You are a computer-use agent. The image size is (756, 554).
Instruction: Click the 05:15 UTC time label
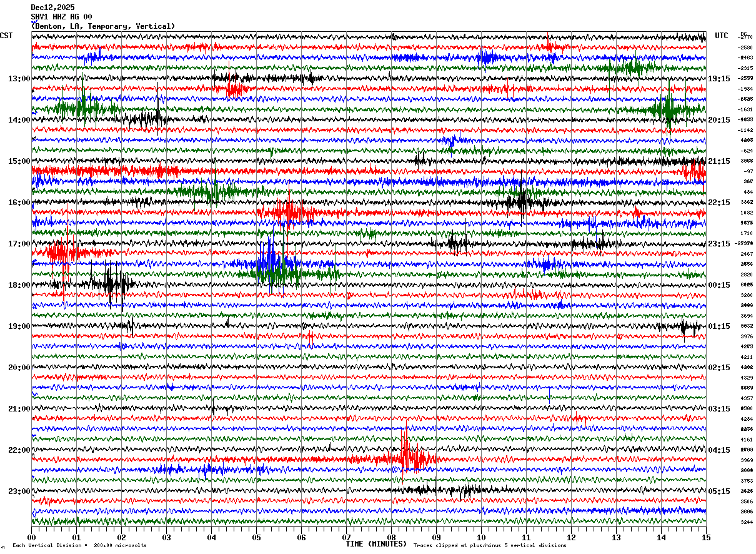[719, 491]
